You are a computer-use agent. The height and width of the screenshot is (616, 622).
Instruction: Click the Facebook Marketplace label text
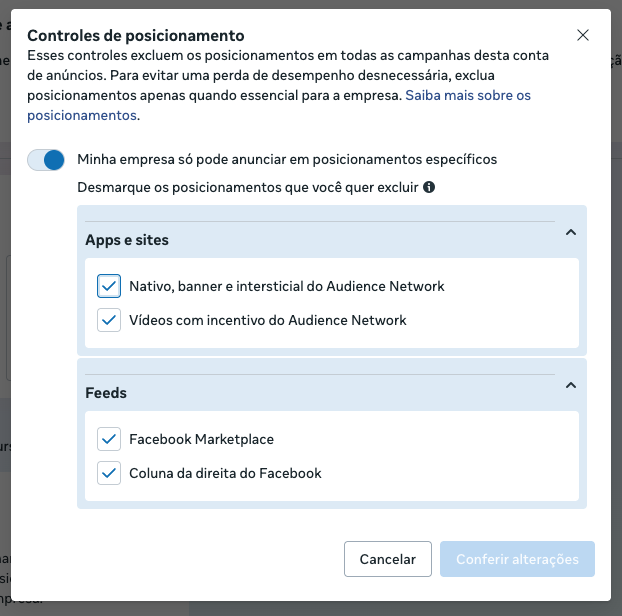(x=201, y=439)
